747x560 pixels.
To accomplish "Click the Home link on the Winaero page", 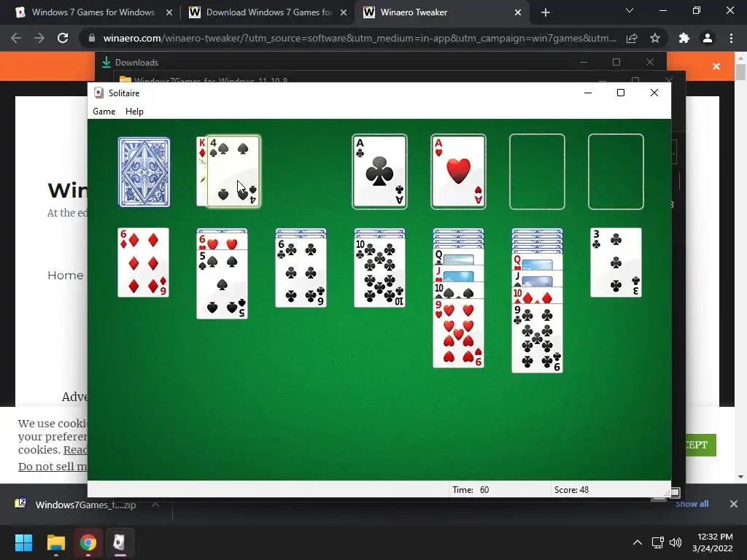I will pos(65,275).
